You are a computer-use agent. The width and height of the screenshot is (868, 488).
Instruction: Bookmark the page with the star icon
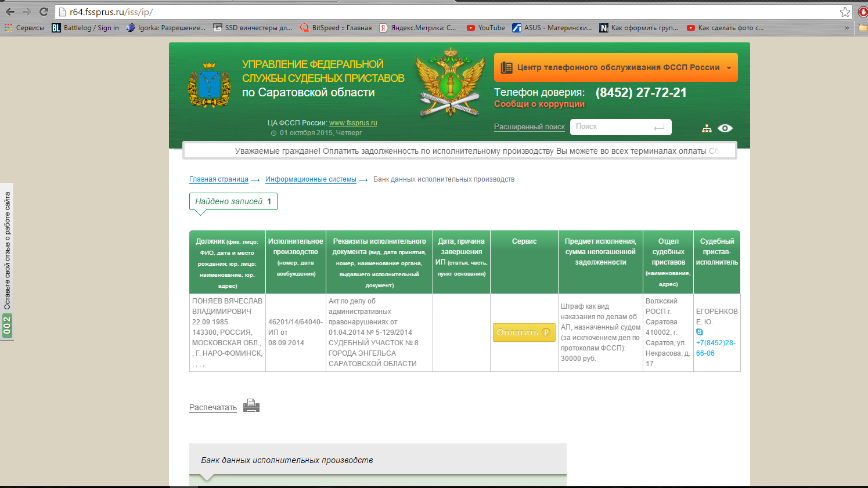pyautogui.click(x=845, y=12)
